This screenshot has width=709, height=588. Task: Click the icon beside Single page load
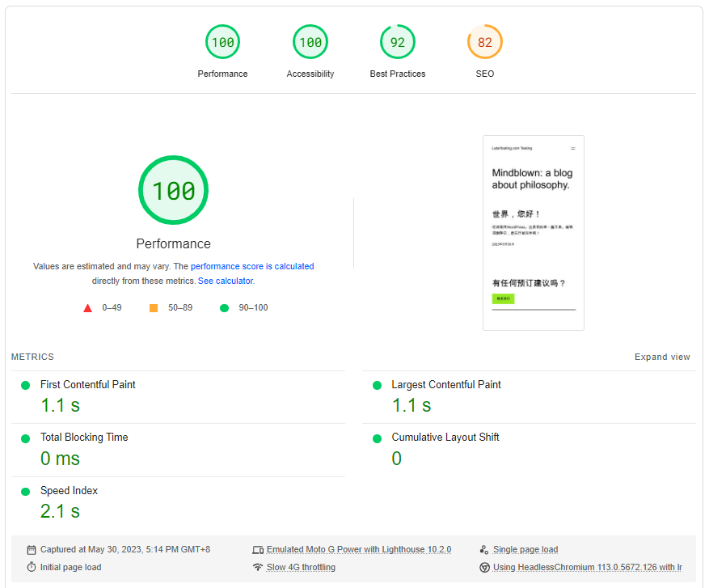484,550
